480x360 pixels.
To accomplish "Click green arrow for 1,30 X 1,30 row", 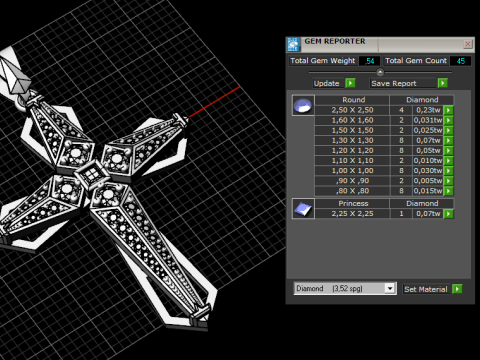I will pyautogui.click(x=449, y=140).
